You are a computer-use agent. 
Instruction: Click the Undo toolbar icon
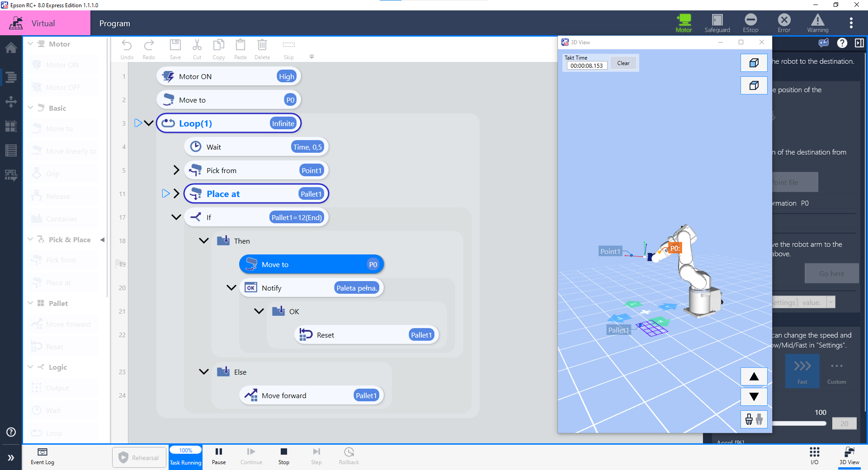point(127,50)
